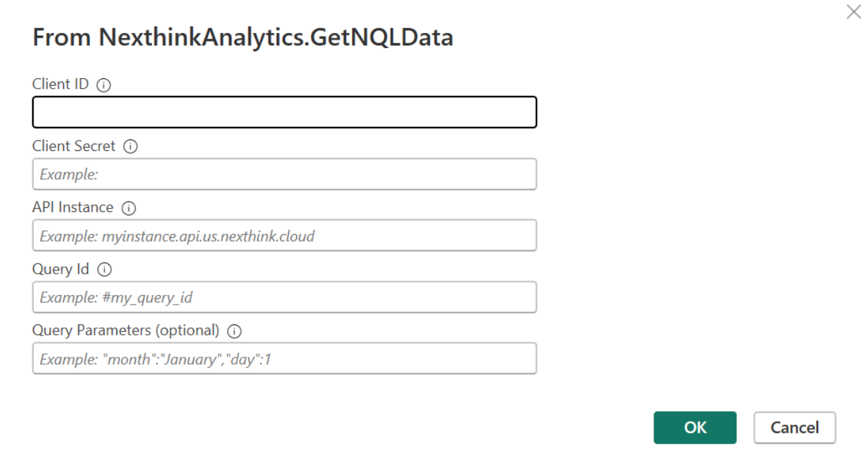Click the Query Parameters (optional) label
This screenshot has height=461, width=868.
click(x=126, y=330)
